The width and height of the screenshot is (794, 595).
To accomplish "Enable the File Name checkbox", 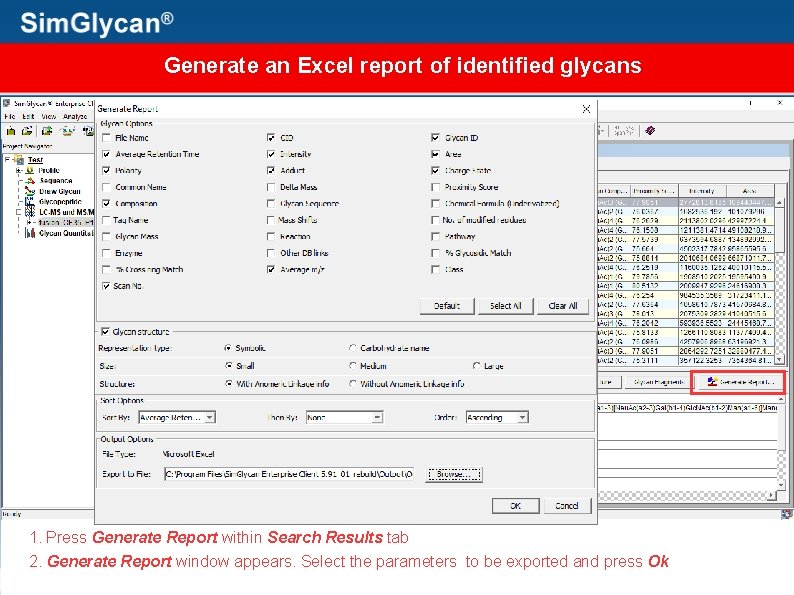I will click(x=106, y=138).
